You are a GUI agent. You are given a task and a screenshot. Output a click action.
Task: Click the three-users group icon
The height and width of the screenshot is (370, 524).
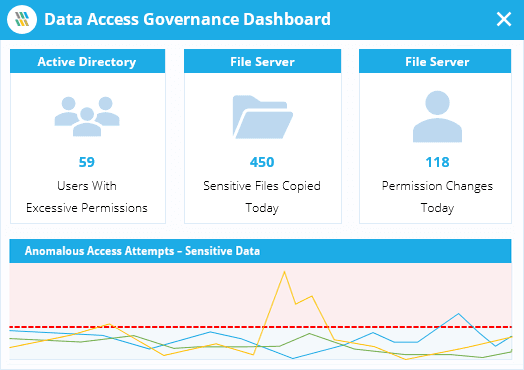click(x=87, y=116)
